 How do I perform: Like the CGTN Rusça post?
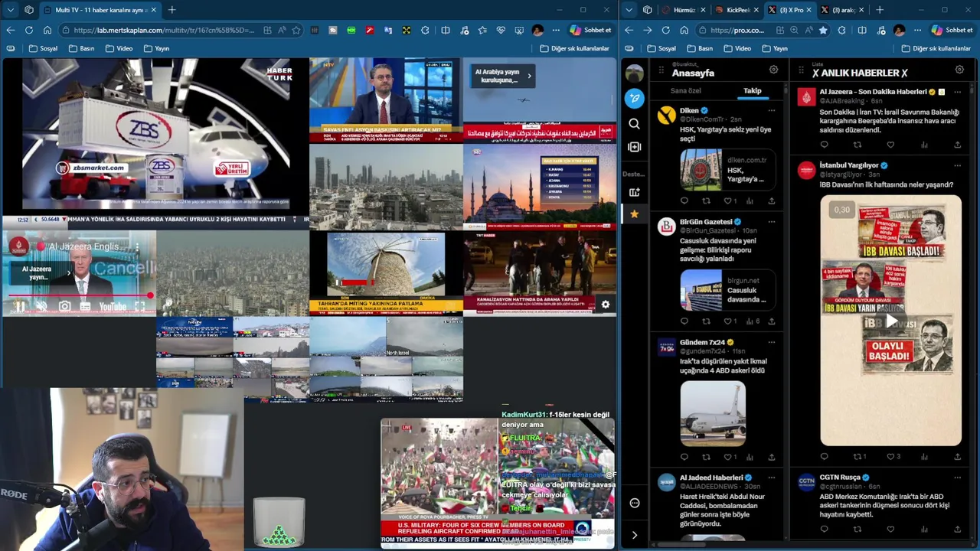tap(890, 529)
